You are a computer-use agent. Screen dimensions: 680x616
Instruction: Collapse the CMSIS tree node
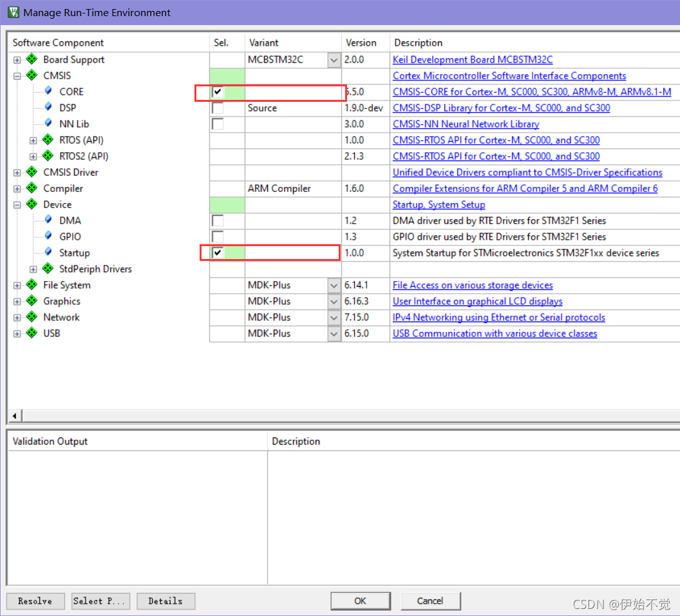pos(17,76)
